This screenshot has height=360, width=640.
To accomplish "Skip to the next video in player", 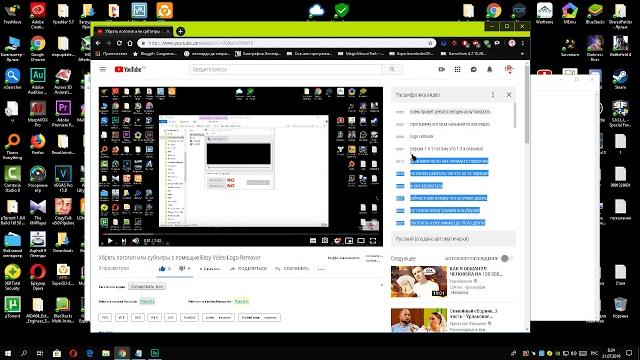I will coord(123,241).
